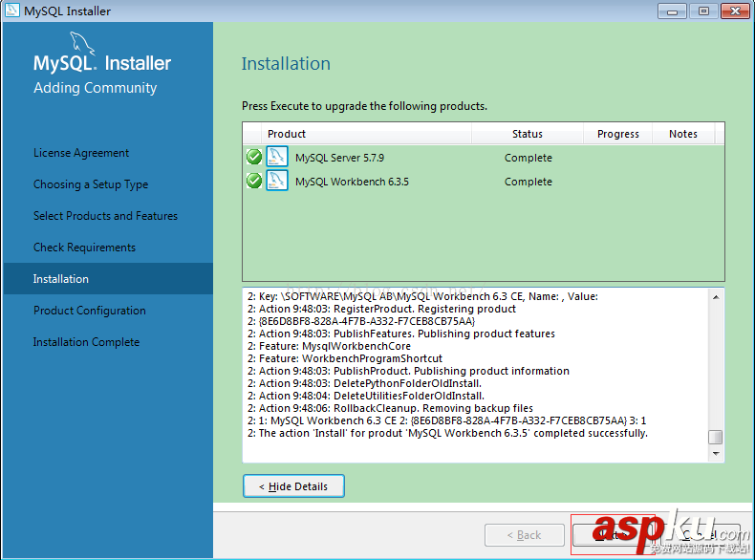Open the License Agreement step
Screen dimensions: 755x560
[81, 153]
